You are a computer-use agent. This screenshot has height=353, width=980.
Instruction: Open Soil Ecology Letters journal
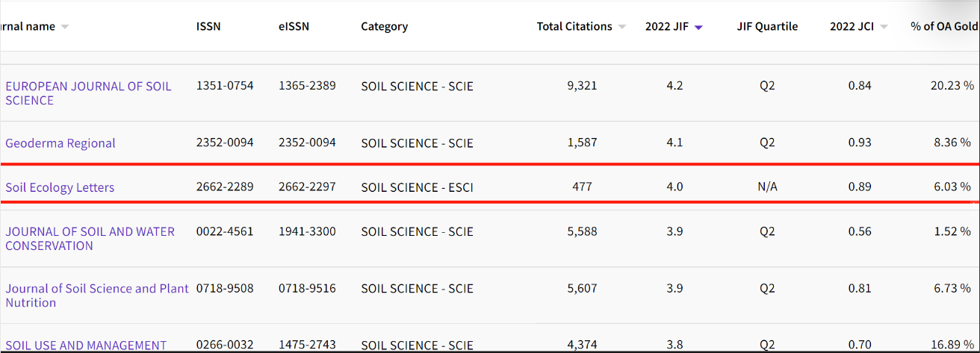pyautogui.click(x=60, y=187)
